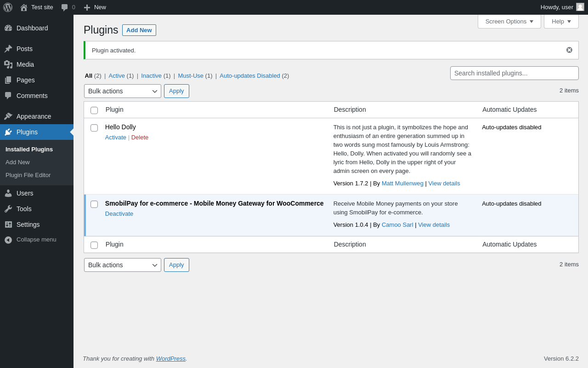Filter plugins by Inactive
This screenshot has width=588, height=368.
[x=151, y=76]
